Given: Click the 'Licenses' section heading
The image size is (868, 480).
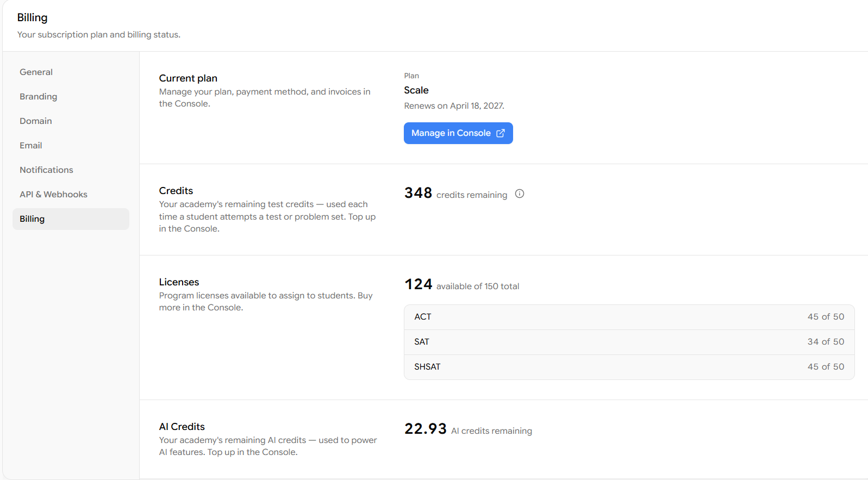Looking at the screenshot, I should (179, 282).
